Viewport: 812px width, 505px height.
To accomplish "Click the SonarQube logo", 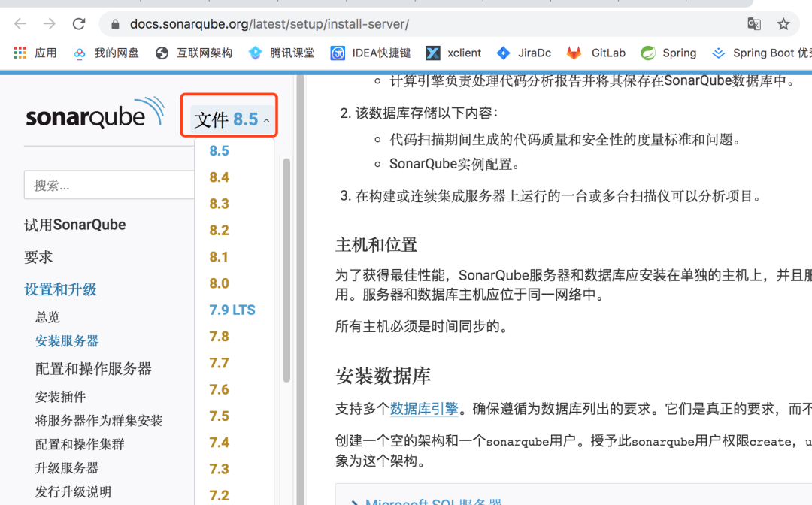I will 95,116.
